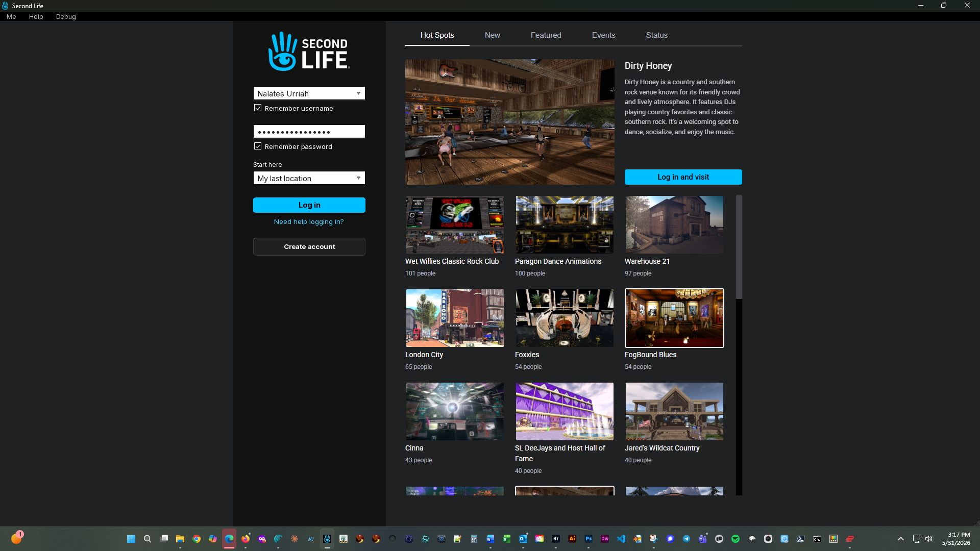Open the Help menu
980x551 pixels.
tap(36, 16)
